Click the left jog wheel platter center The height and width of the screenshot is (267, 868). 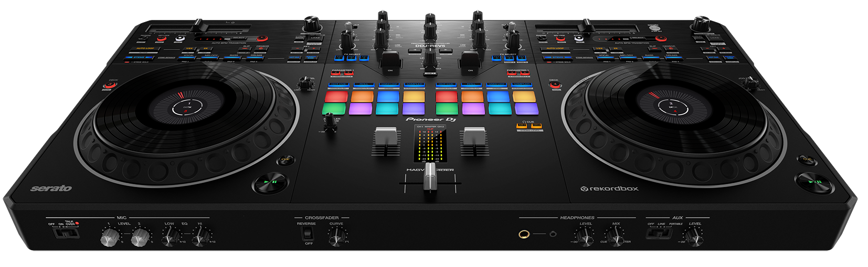tap(187, 107)
